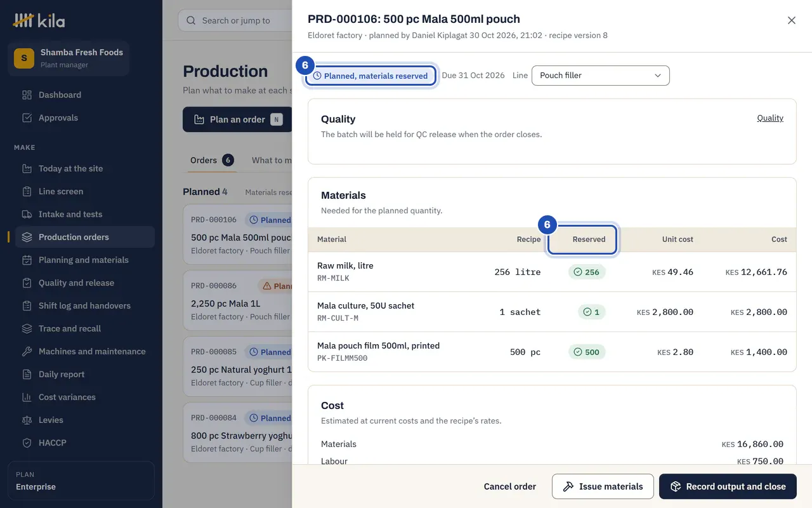Switch to the What to make tab
The image size is (812, 508).
pos(272,160)
